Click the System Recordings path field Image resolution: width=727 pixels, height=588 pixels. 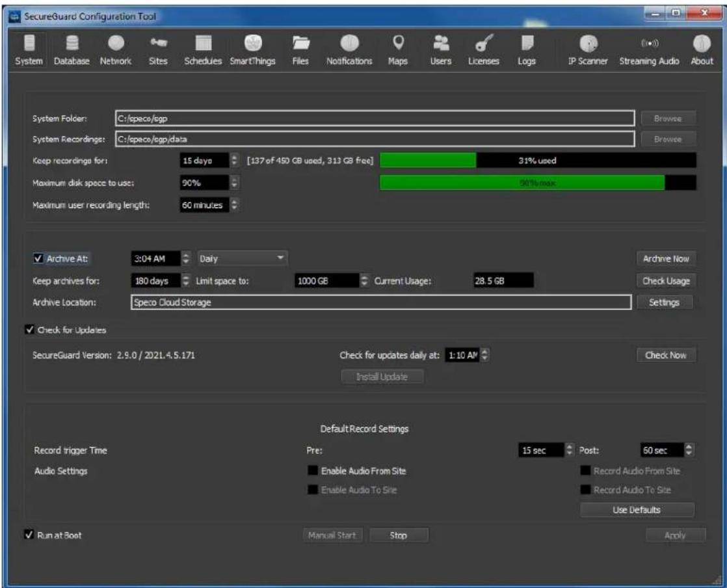[375, 139]
